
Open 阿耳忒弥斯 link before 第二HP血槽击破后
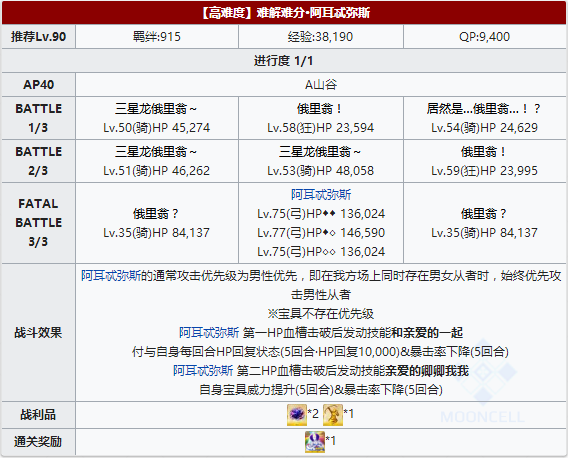[x=203, y=371]
